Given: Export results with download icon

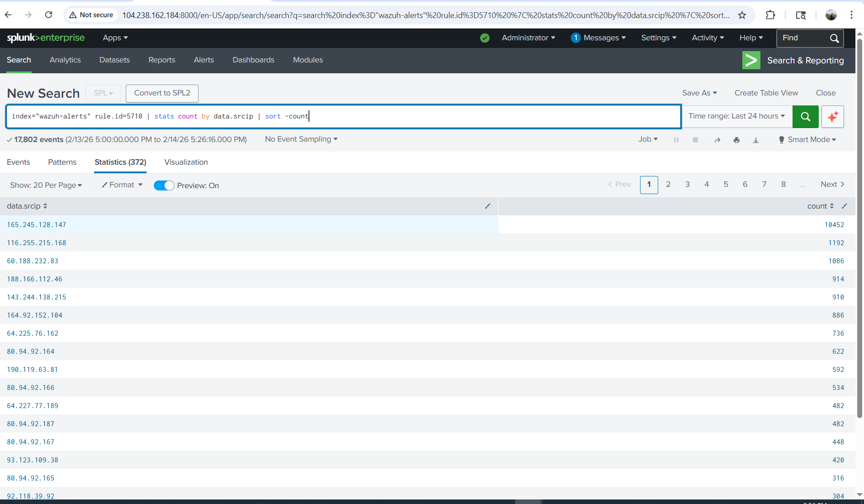Looking at the screenshot, I should tap(755, 140).
